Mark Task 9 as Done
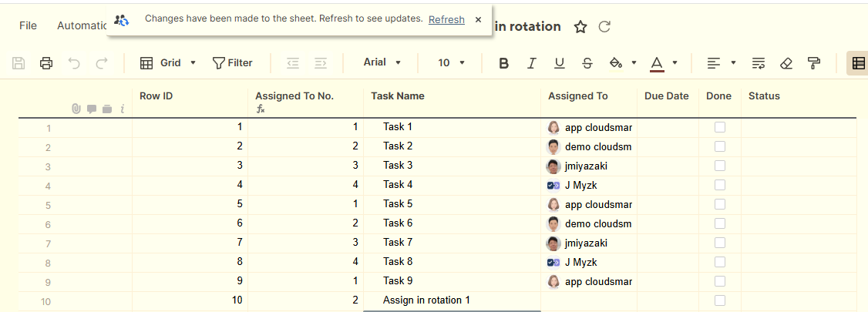868x312 pixels. point(720,281)
